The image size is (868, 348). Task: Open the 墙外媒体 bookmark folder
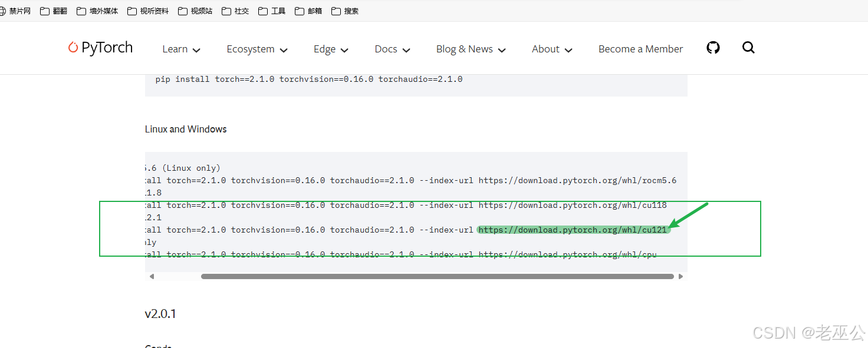[97, 11]
